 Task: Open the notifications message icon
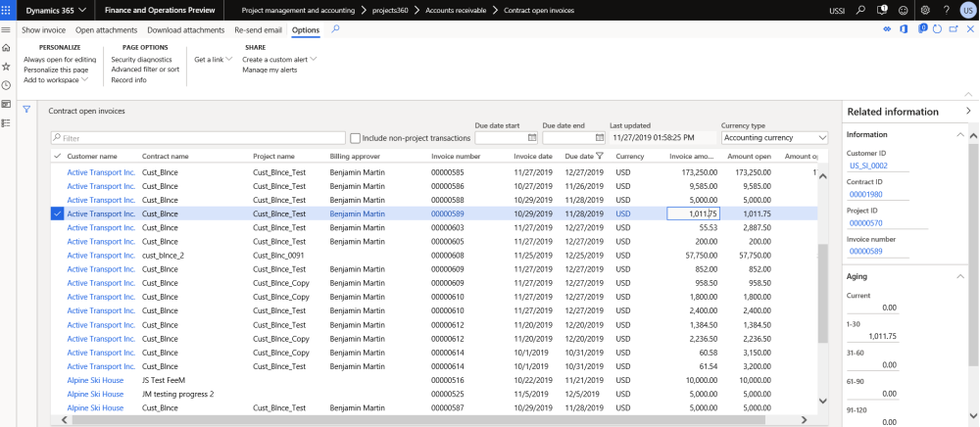click(879, 10)
